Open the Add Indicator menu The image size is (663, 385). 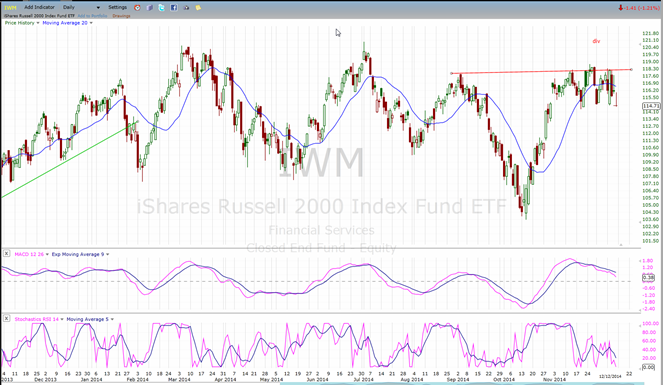tap(39, 7)
